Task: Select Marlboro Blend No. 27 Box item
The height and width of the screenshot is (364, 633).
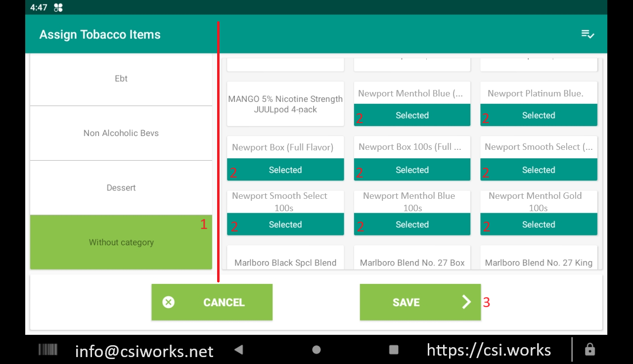Action: 412,258
